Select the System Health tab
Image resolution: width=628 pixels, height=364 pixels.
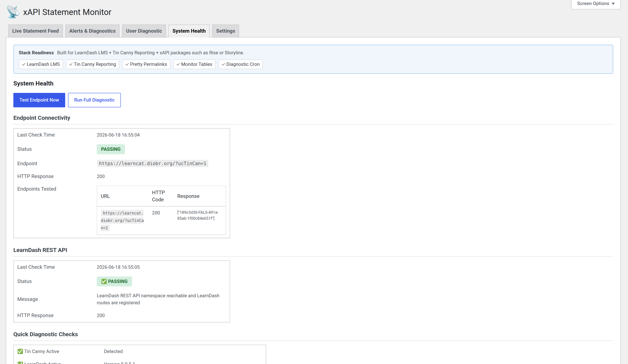coord(189,31)
